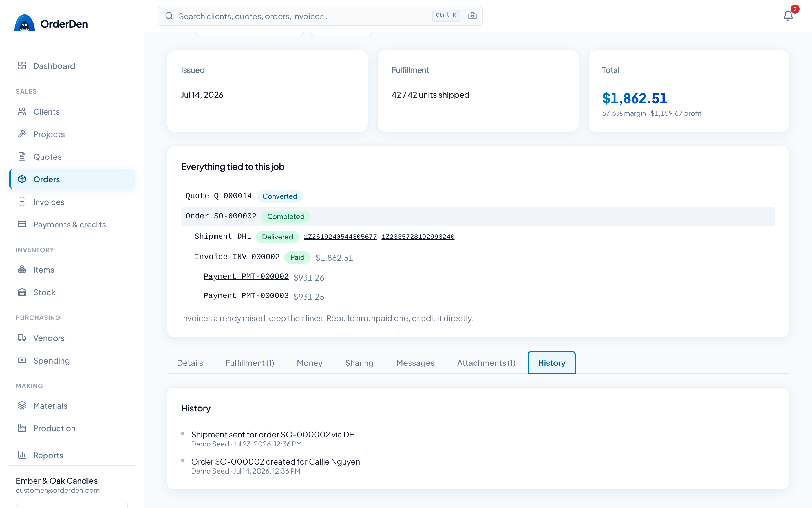Click the Paid invoice status badge
Image resolution: width=812 pixels, height=508 pixels.
[297, 257]
